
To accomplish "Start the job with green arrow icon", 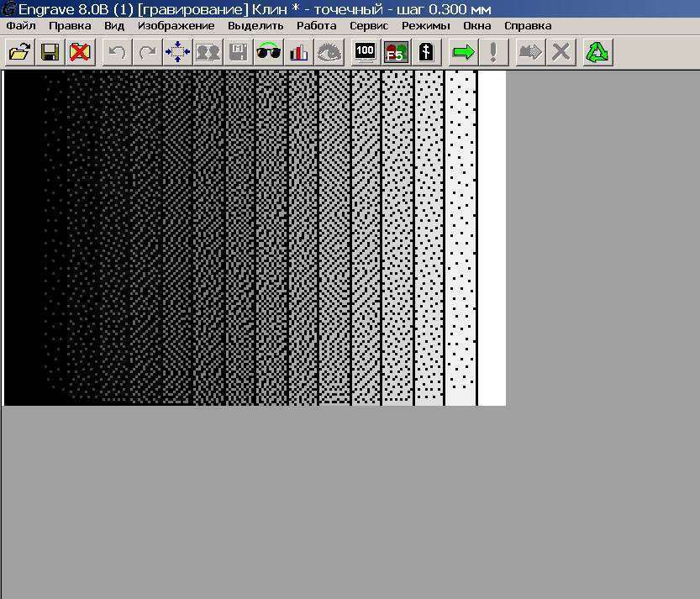I will [462, 51].
